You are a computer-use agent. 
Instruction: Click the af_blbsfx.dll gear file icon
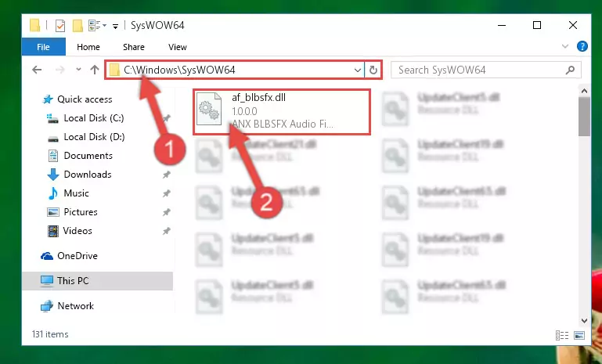(209, 110)
